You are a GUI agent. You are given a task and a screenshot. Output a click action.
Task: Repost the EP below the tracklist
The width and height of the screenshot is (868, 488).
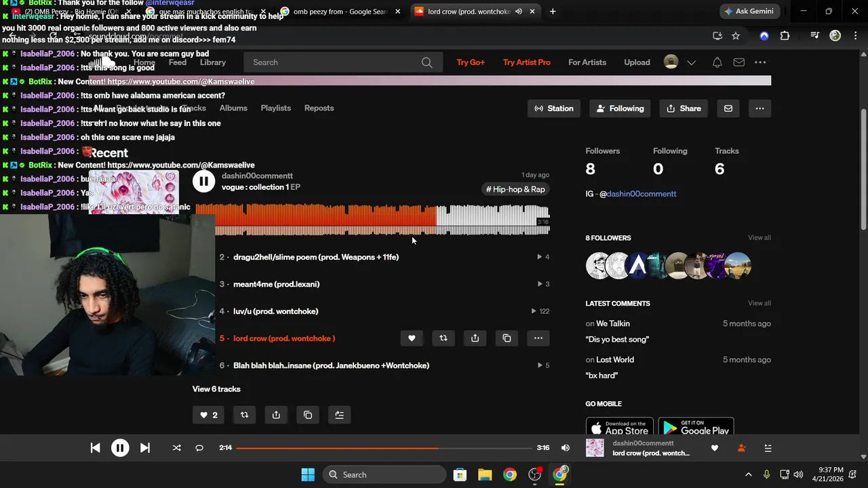tap(244, 415)
